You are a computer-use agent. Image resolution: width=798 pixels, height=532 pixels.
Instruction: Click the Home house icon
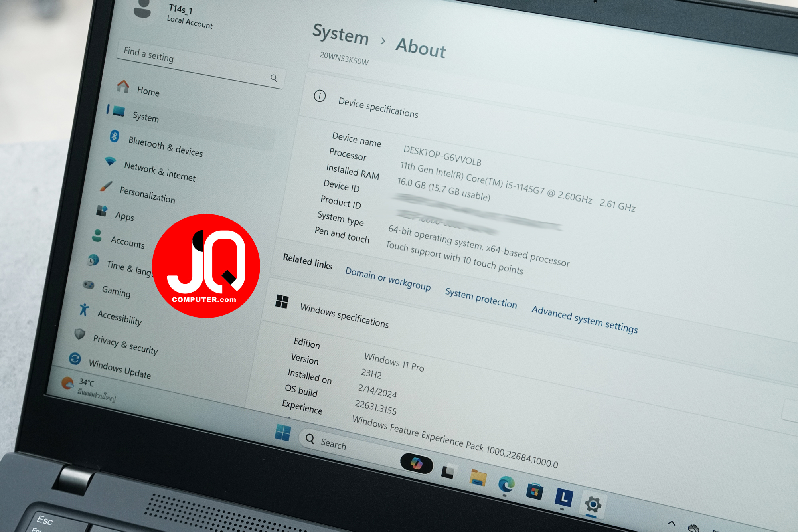123,86
